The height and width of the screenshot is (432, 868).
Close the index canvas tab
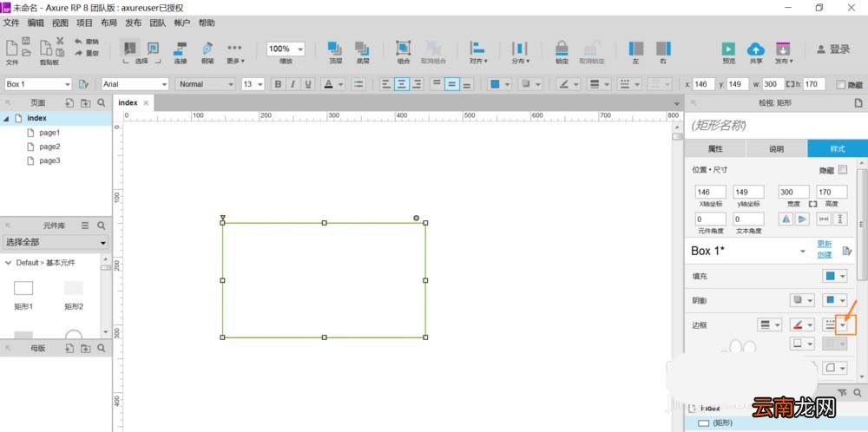tap(146, 103)
